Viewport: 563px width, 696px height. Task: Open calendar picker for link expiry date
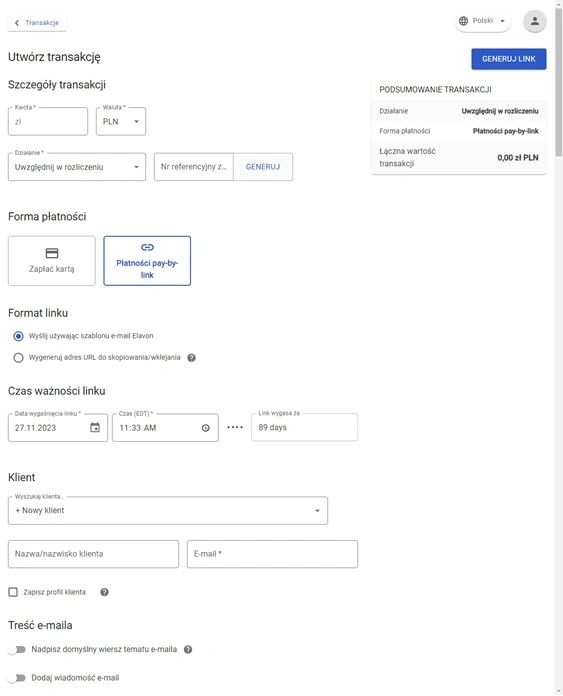pos(95,427)
